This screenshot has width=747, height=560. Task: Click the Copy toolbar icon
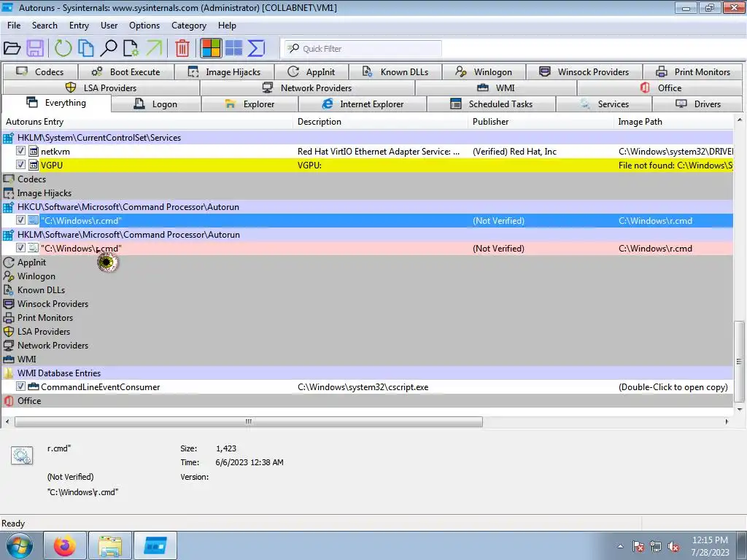click(x=86, y=48)
